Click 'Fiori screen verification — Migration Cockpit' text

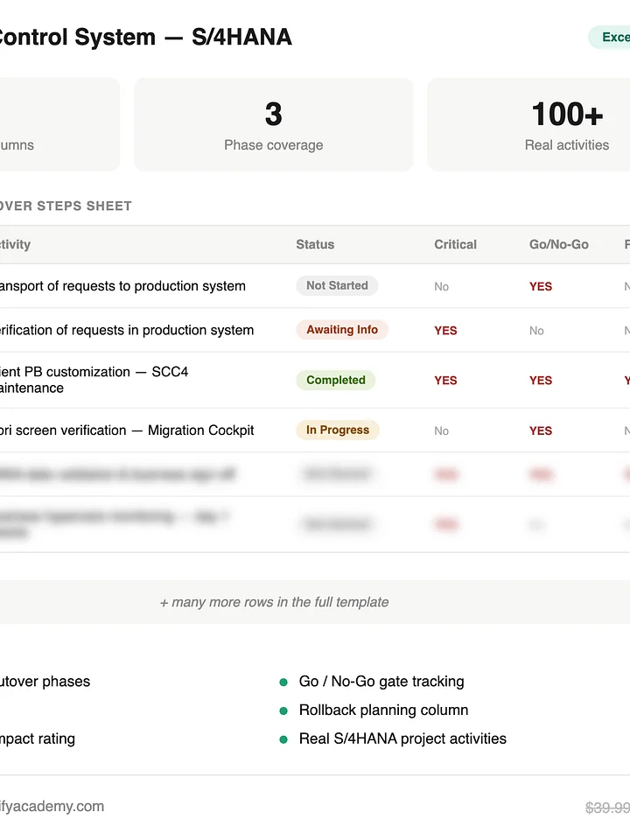pos(127,430)
